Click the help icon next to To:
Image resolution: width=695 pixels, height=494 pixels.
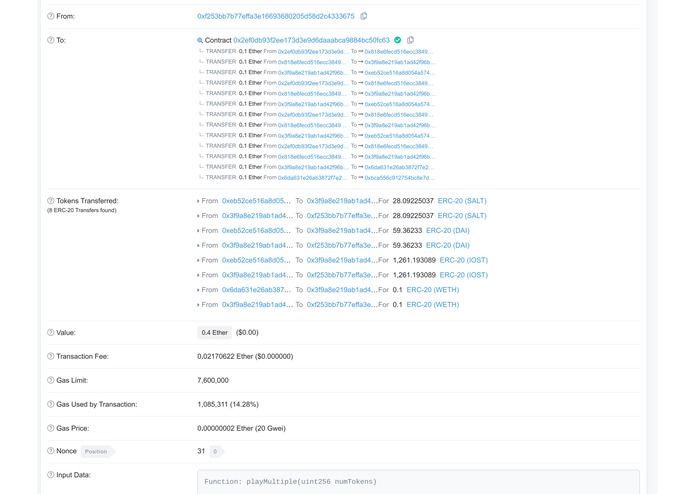[51, 40]
